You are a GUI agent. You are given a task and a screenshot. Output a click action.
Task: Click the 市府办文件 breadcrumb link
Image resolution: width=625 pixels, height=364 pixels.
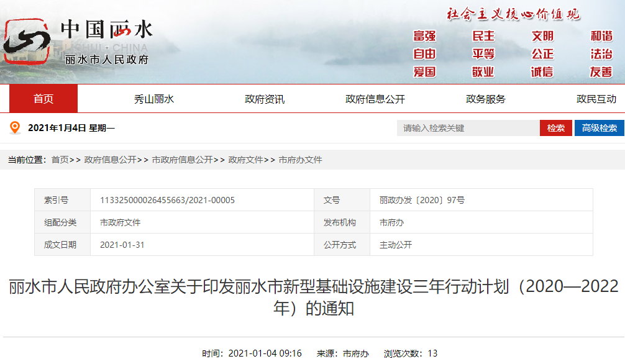(x=301, y=160)
